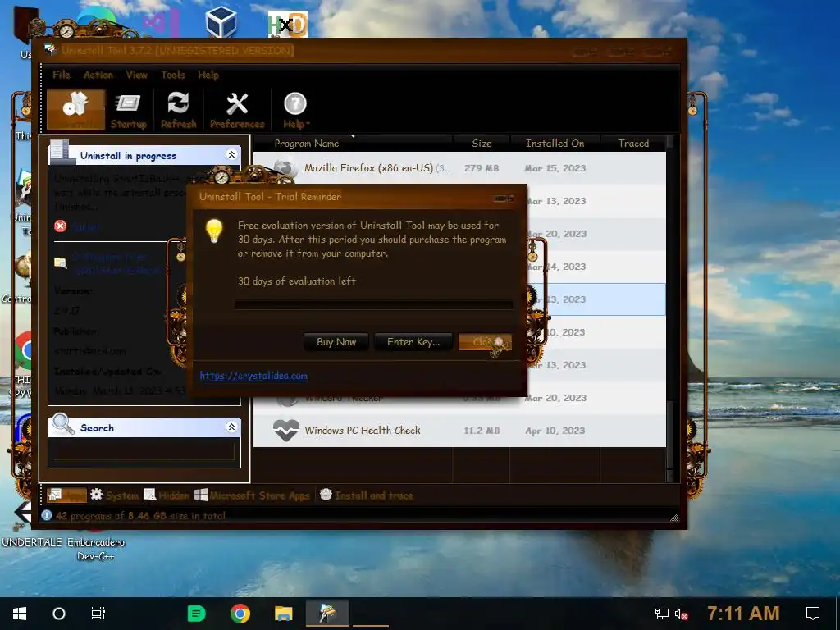Viewport: 840px width, 630px height.
Task: Open the Action menu
Action: [x=98, y=75]
